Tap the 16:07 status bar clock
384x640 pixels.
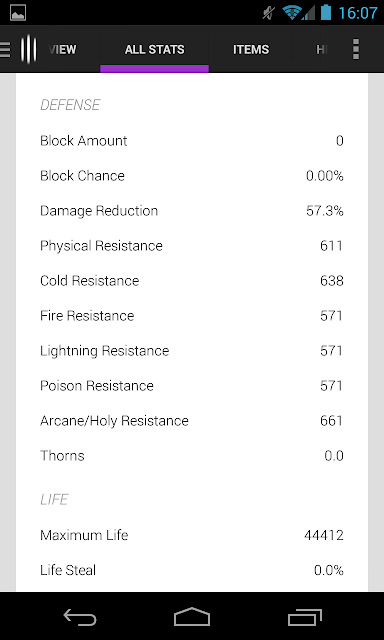357,13
